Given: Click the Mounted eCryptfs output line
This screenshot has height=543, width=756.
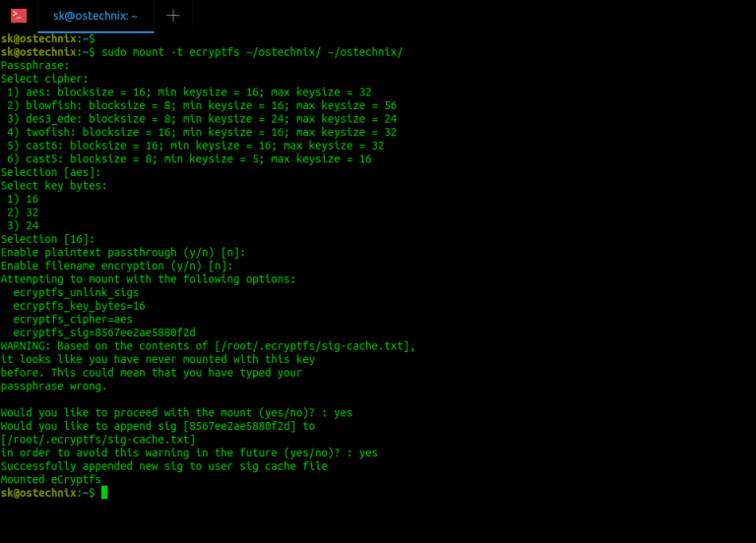Looking at the screenshot, I should click(x=51, y=480).
